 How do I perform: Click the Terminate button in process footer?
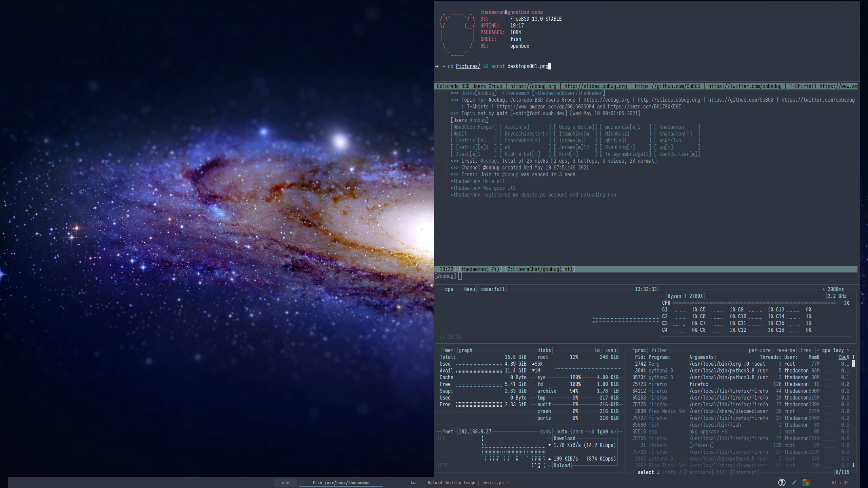(698, 472)
